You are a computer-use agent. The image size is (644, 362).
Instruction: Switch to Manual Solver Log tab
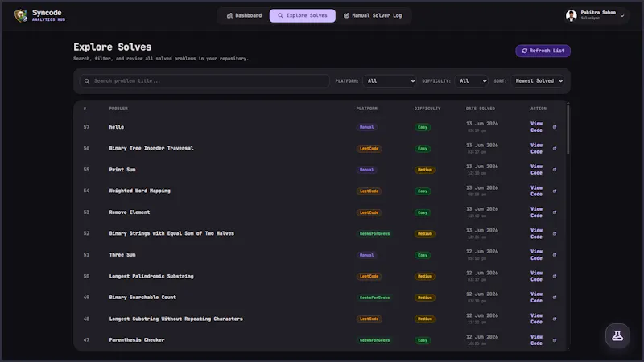click(x=373, y=15)
